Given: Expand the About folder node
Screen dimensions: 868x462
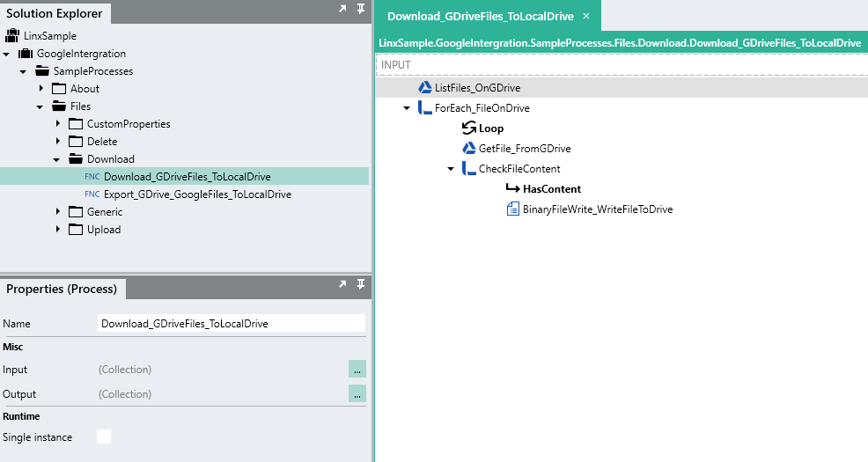Looking at the screenshot, I should click(41, 88).
